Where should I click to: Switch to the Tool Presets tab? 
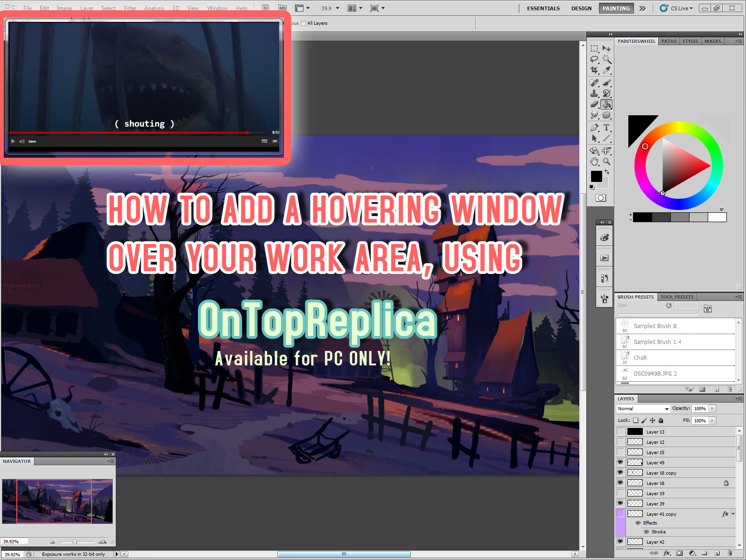[x=677, y=297]
